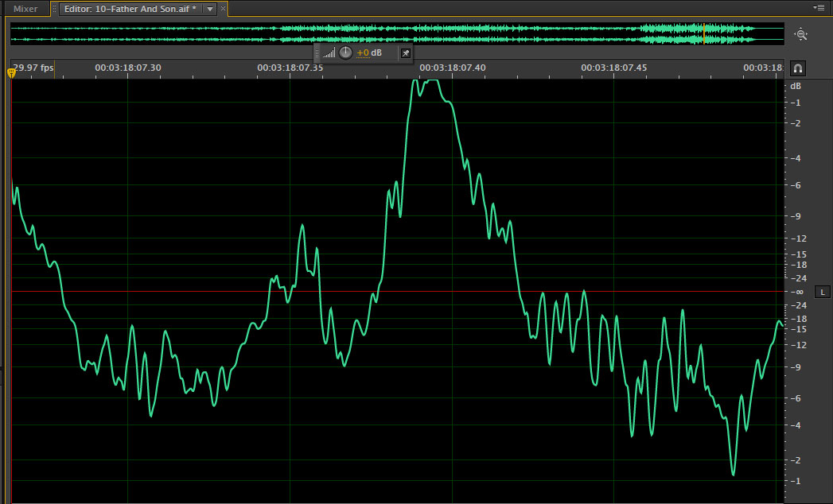The width and height of the screenshot is (833, 504).
Task: Click the Editor panel grip handle
Action: coord(54,9)
